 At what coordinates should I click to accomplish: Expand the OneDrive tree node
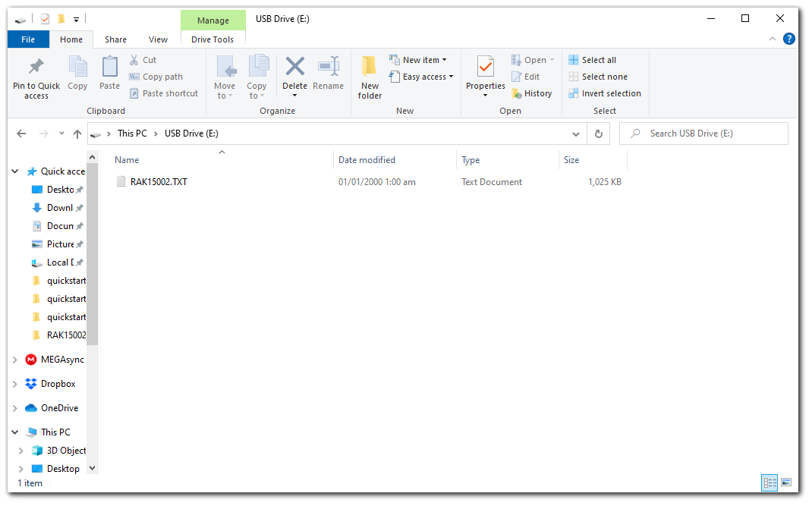(x=15, y=408)
